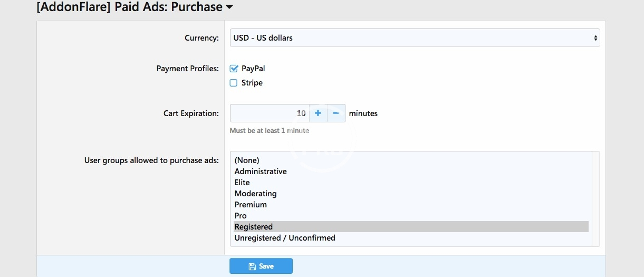The height and width of the screenshot is (277, 644).
Task: Select the Administrative user group
Action: [x=261, y=171]
